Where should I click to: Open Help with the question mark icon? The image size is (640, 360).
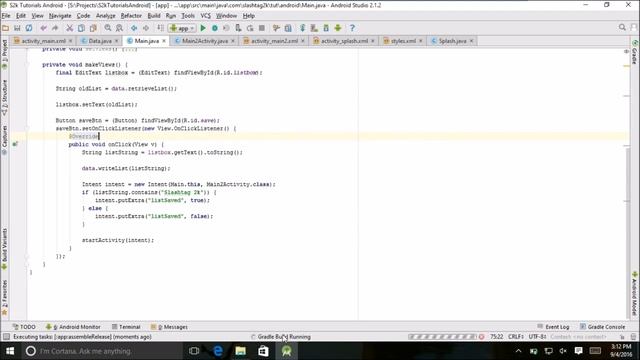pos(352,28)
